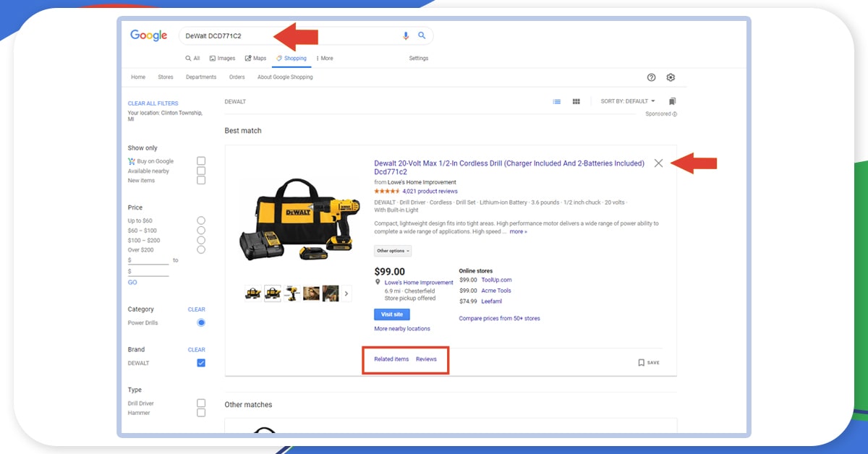Open Google Shopping help icon

651,77
